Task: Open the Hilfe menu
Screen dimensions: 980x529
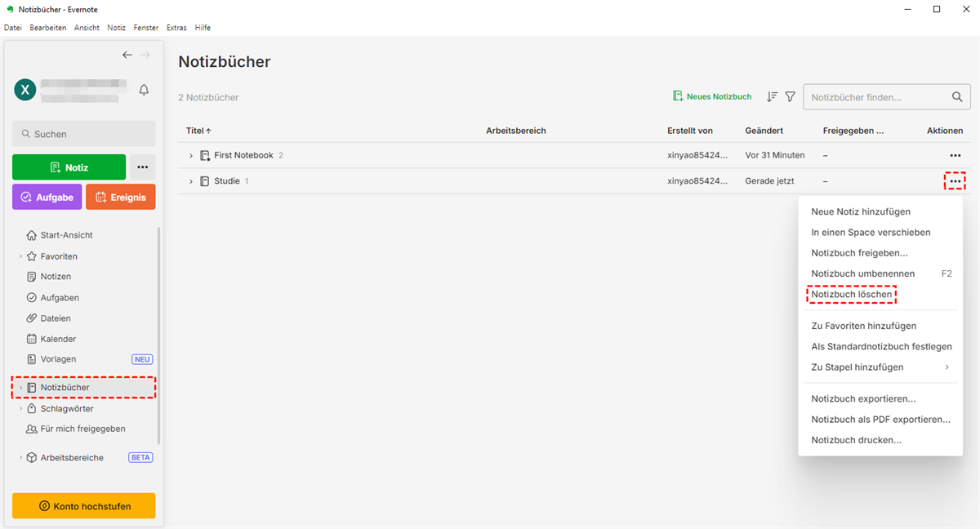Action: click(203, 28)
